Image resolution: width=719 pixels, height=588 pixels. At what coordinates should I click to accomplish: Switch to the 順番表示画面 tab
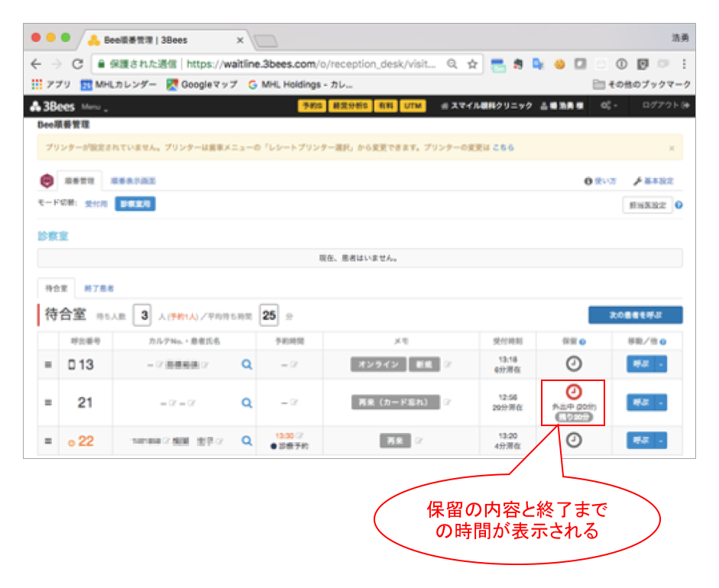(133, 181)
